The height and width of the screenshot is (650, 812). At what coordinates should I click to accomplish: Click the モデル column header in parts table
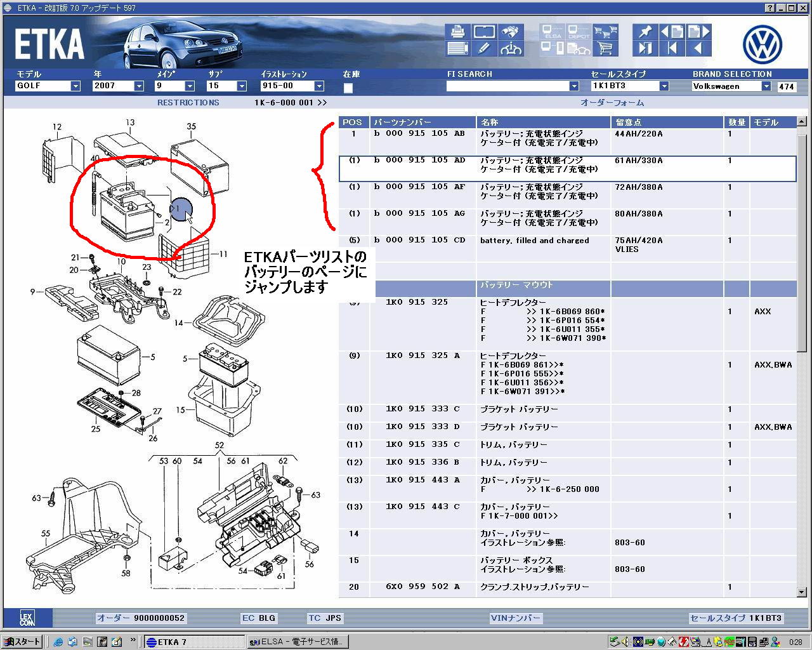pos(773,123)
